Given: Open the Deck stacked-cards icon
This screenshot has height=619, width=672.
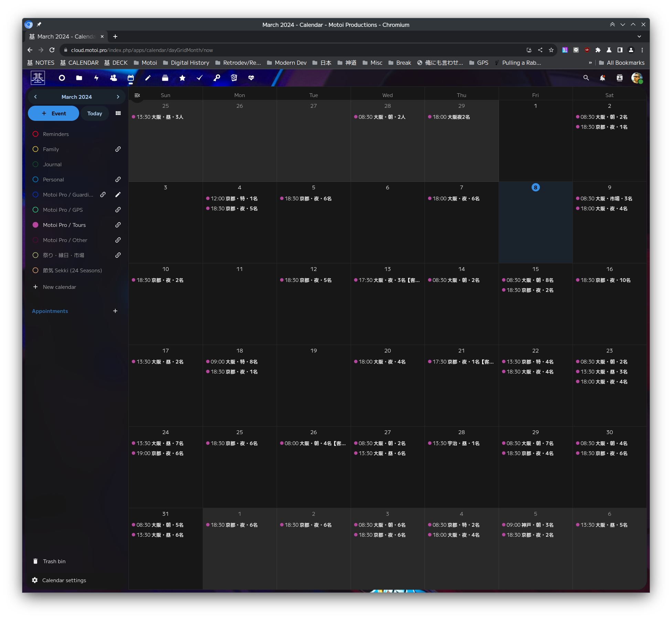Looking at the screenshot, I should (x=165, y=78).
